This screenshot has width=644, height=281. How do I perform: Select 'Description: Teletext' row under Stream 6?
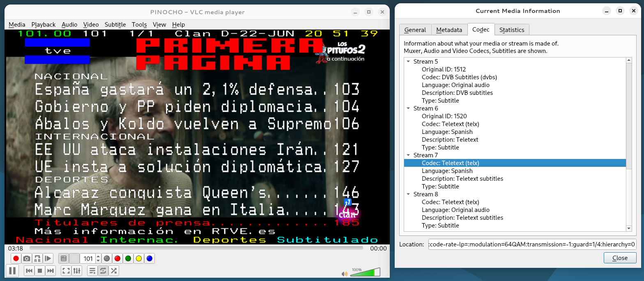pyautogui.click(x=515, y=140)
